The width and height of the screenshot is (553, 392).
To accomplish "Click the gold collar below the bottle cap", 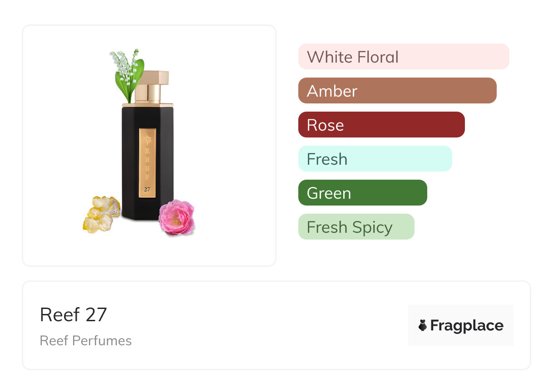I will [x=148, y=105].
